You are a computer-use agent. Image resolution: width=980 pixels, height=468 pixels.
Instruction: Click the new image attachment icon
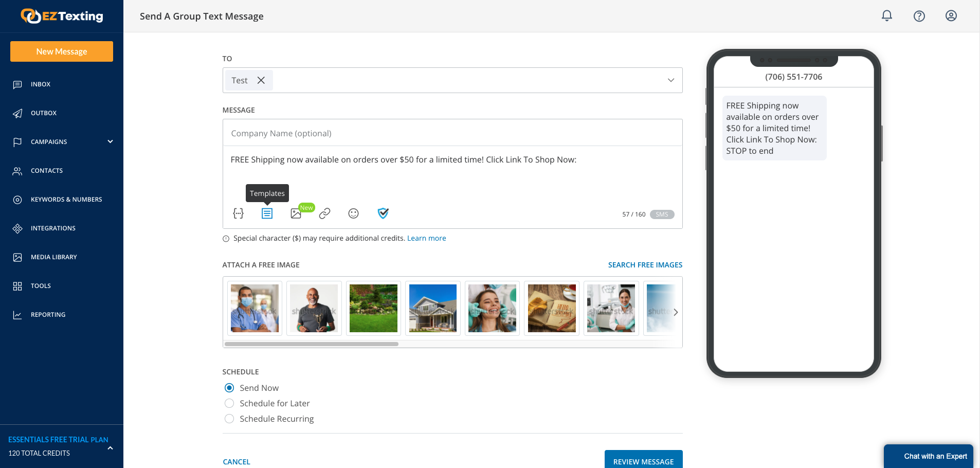tap(296, 213)
